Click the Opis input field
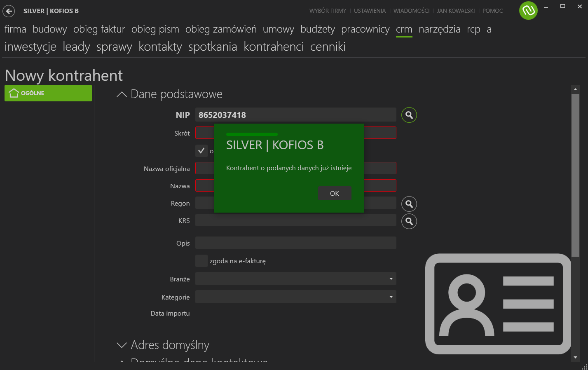Image resolution: width=588 pixels, height=370 pixels. point(295,243)
